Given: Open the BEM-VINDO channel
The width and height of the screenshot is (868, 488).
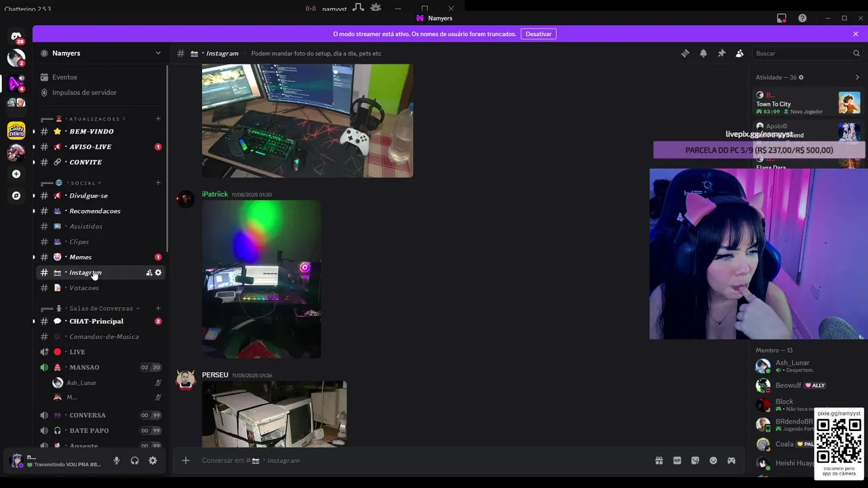Looking at the screenshot, I should tap(100, 131).
